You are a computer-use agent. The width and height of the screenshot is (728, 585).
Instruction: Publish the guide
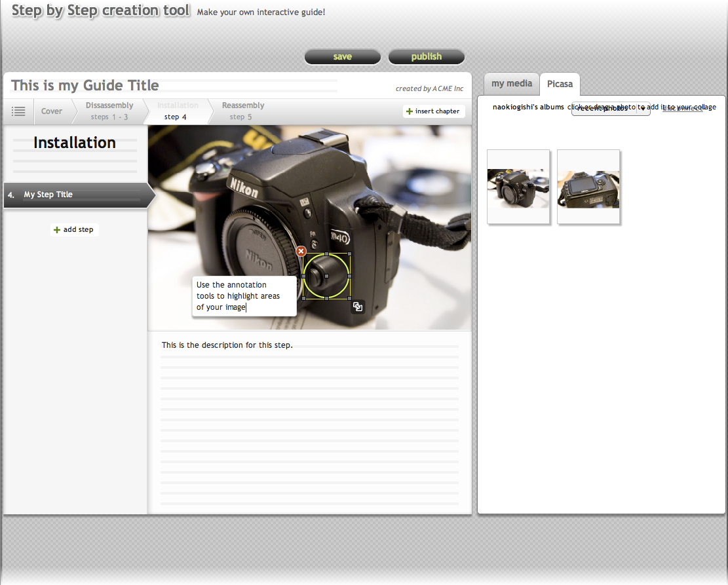coord(426,56)
